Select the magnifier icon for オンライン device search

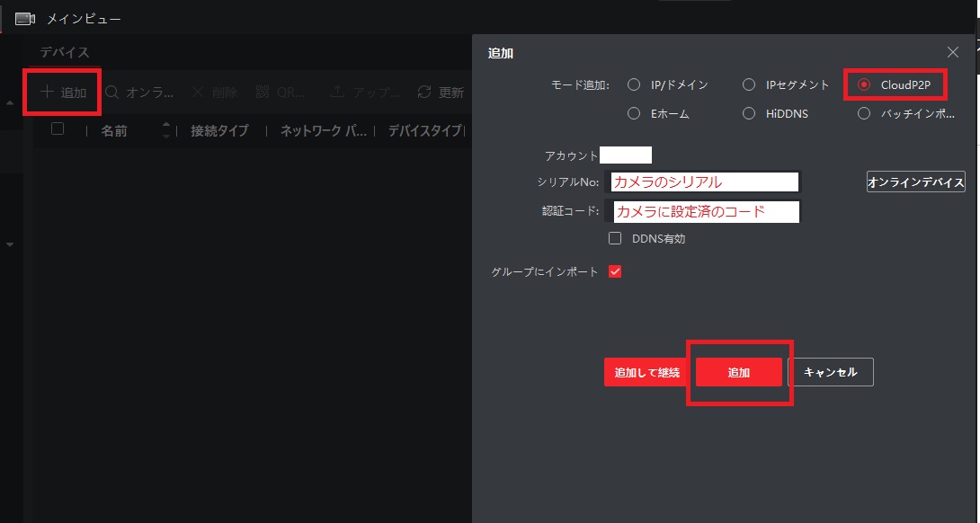point(110,91)
